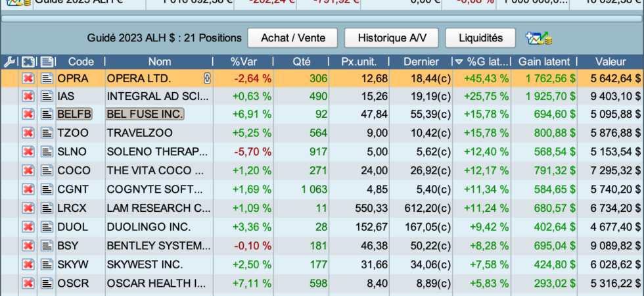The height and width of the screenshot is (296, 644).
Task: Sort by the Valeur column header
Action: (x=610, y=62)
